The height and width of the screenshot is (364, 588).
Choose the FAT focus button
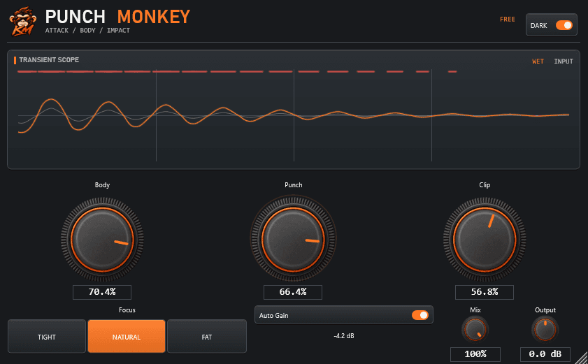click(207, 337)
